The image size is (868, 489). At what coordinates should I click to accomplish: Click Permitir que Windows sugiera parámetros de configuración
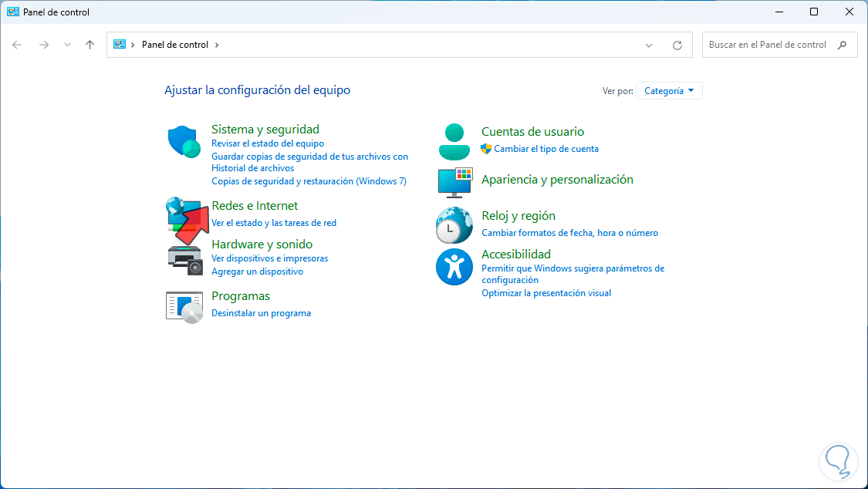573,274
